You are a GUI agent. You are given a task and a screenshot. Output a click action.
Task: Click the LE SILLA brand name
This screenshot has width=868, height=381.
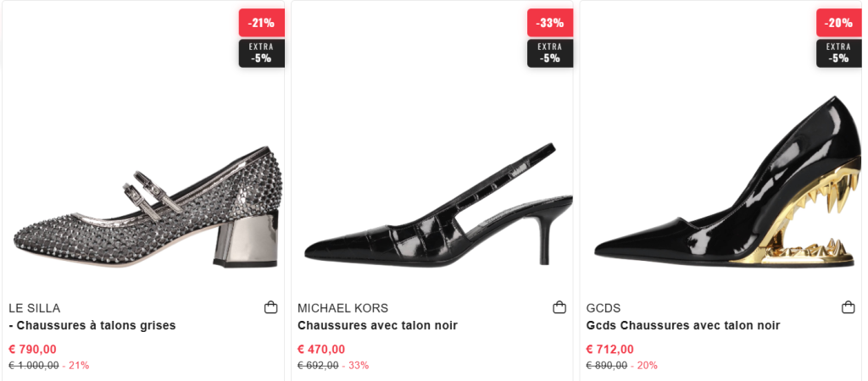pyautogui.click(x=35, y=308)
